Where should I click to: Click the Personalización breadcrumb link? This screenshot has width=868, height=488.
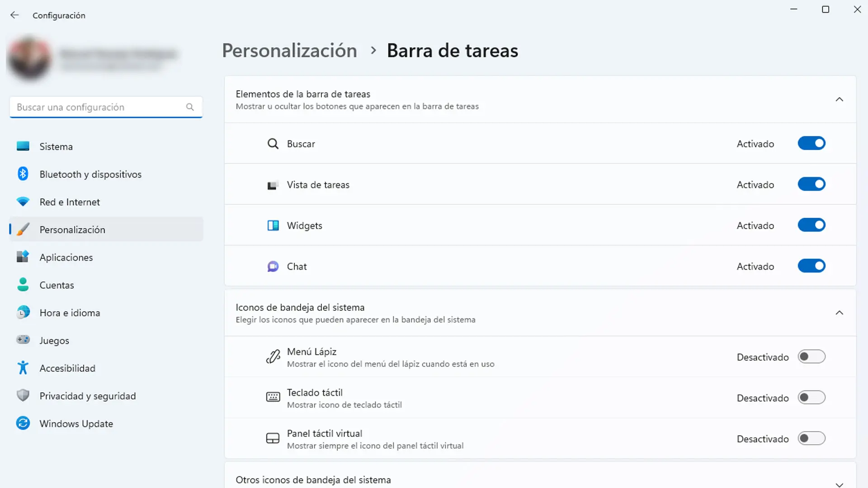pyautogui.click(x=289, y=51)
